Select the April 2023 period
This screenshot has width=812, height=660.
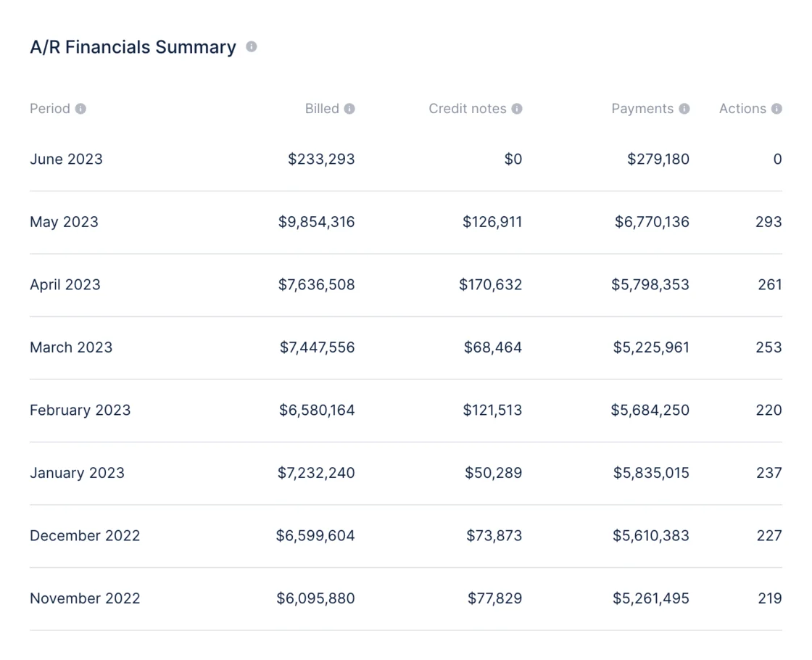pos(65,285)
